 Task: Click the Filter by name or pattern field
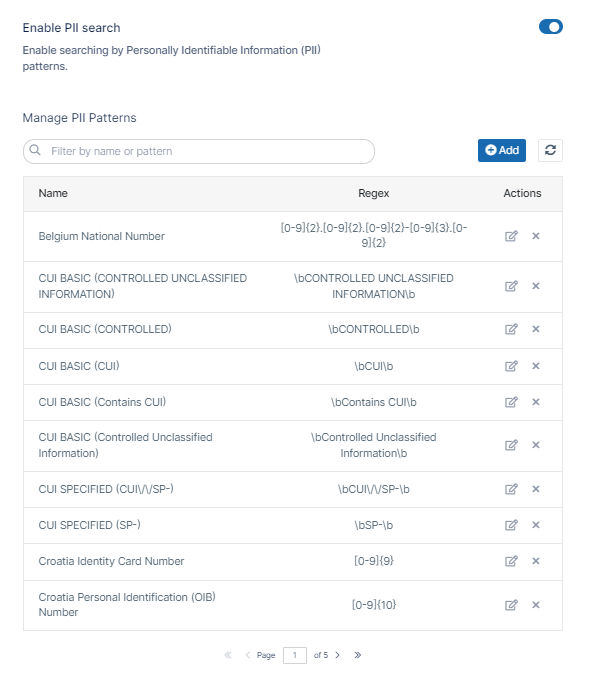coord(199,152)
